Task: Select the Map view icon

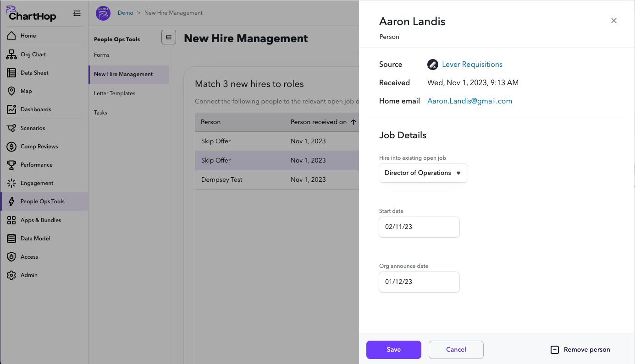Action: (11, 91)
